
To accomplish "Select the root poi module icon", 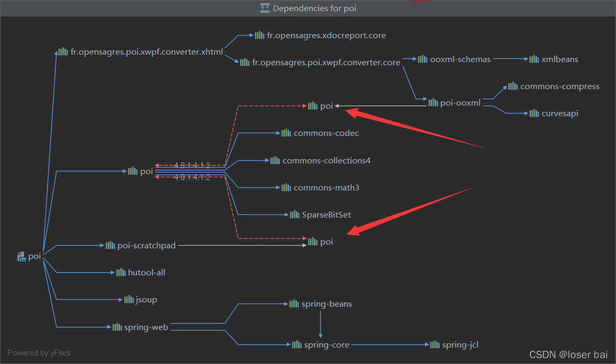I will (22, 256).
